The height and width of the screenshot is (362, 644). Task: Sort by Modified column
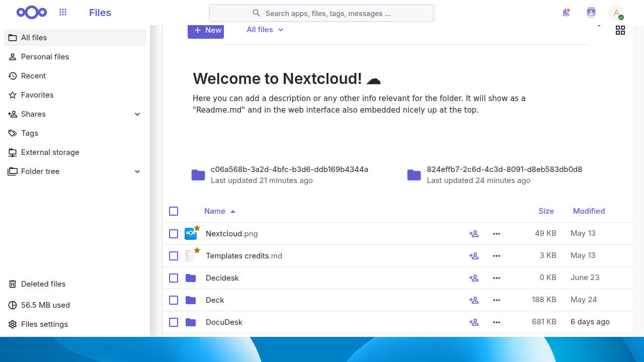tap(589, 211)
